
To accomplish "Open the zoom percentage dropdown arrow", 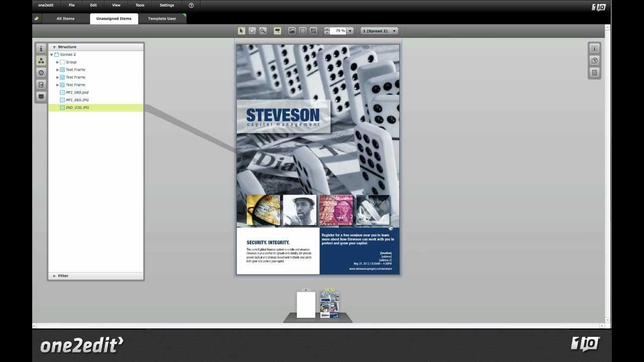I will tap(350, 31).
